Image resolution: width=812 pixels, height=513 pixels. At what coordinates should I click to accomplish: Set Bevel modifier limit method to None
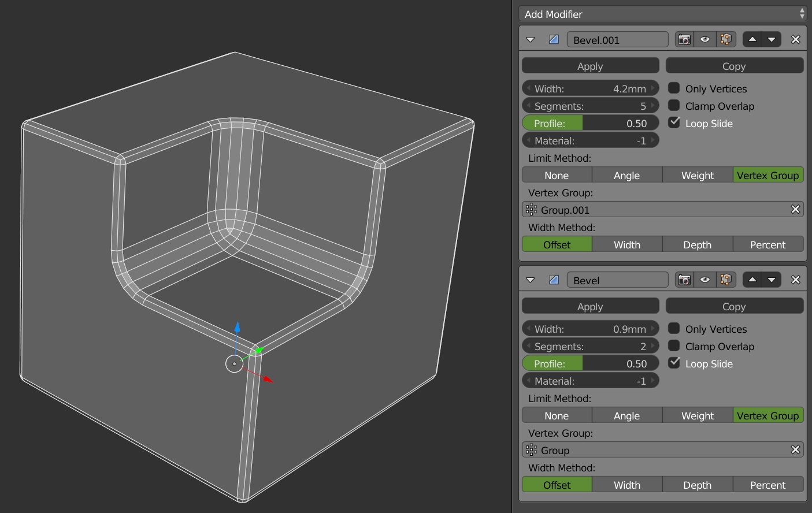(x=557, y=415)
